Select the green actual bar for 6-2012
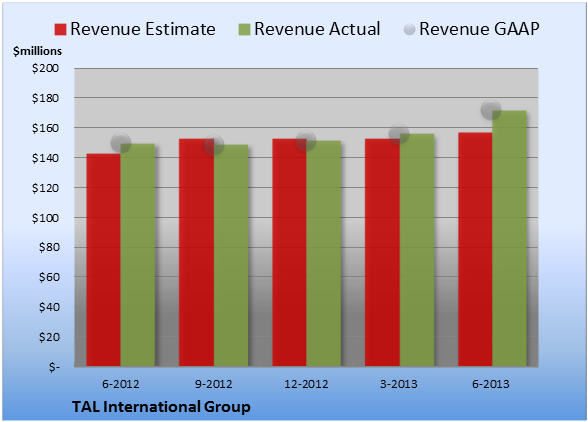The image size is (588, 422). coord(138,255)
